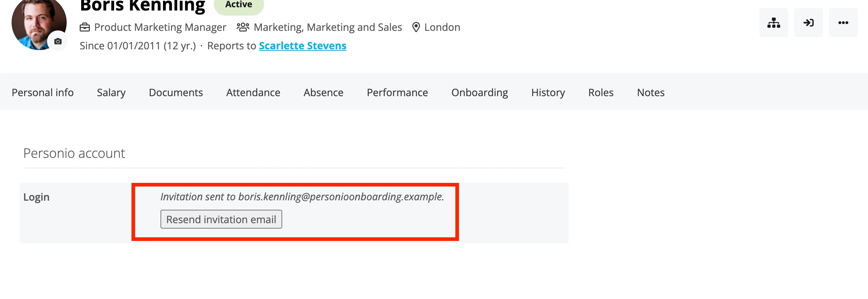Click the login-as-employee arrow icon

pyautogui.click(x=808, y=22)
